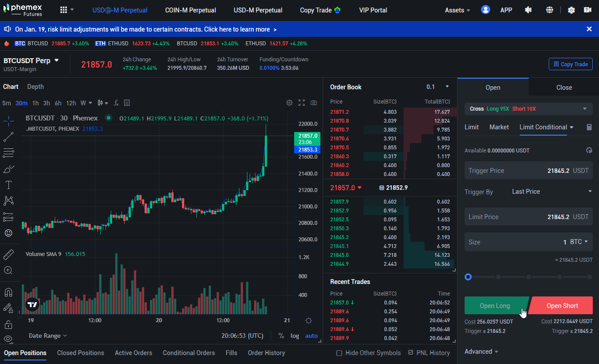Take a chart snapshot with camera icon
This screenshot has height=364, width=599.
coord(314,103)
